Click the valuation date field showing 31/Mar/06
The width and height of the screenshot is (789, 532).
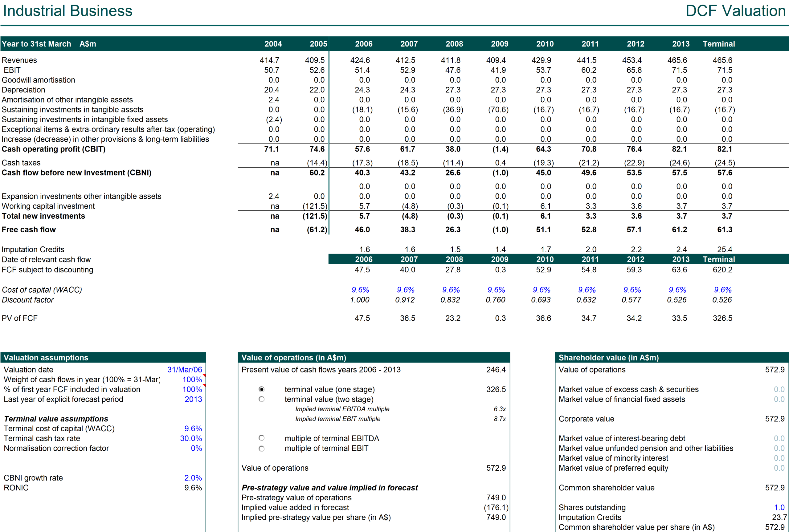[185, 369]
